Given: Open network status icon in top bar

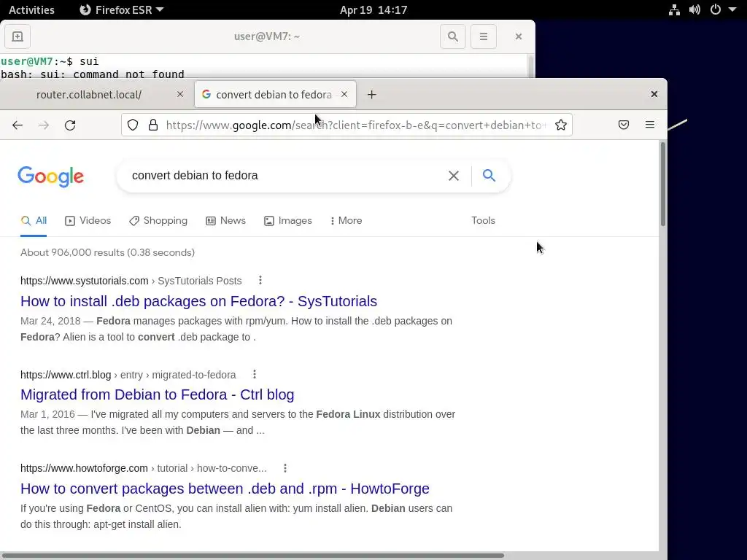Looking at the screenshot, I should click(674, 10).
